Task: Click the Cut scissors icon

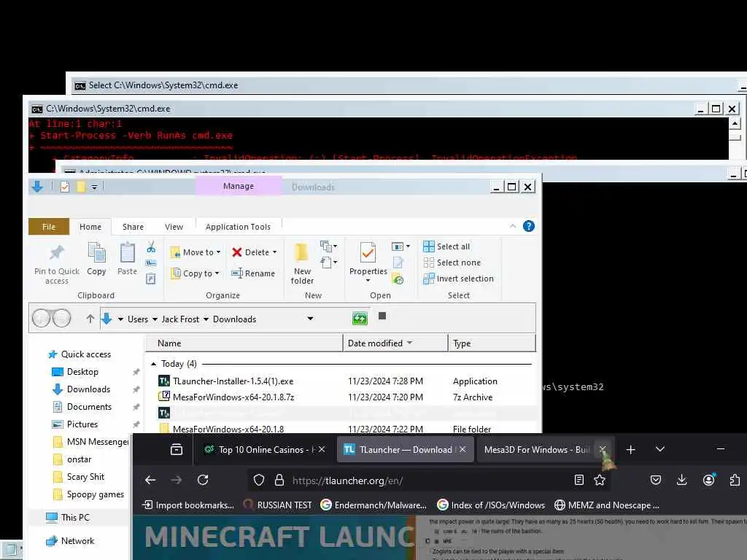Action: click(151, 246)
